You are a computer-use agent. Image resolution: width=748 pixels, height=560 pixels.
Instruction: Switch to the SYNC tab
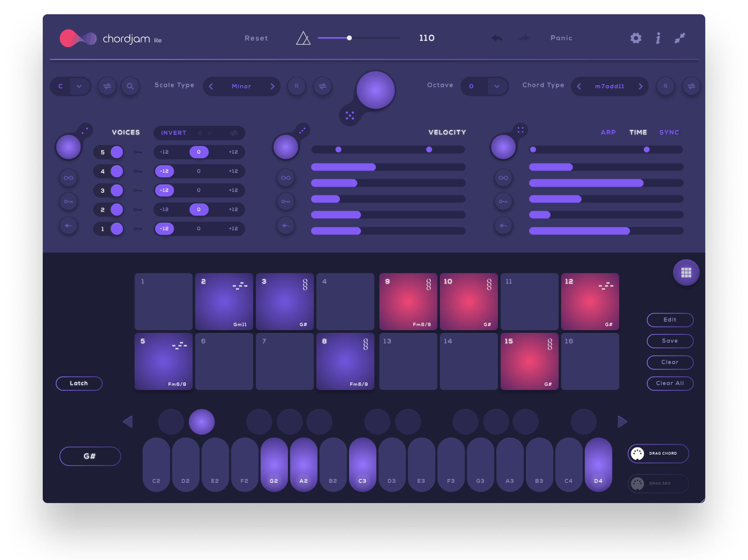[669, 133]
